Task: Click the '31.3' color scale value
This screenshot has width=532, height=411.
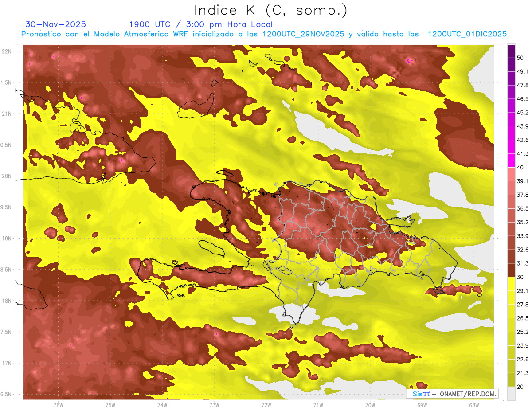Action: tap(523, 263)
